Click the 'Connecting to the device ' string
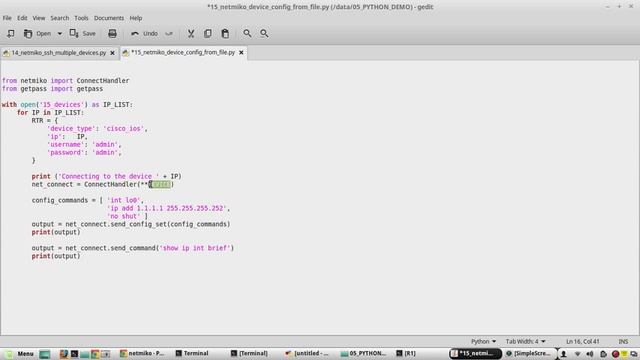 click(x=109, y=176)
